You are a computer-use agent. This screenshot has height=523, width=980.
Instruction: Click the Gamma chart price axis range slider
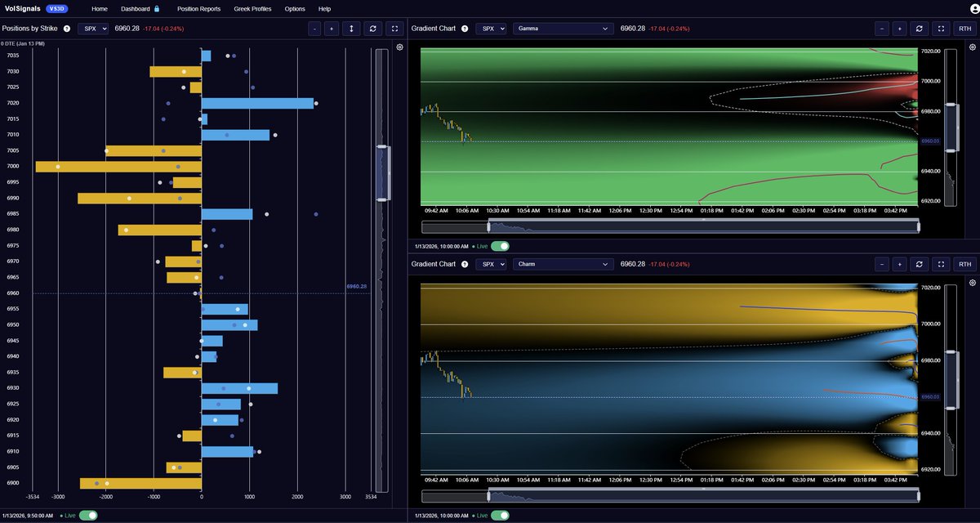[949, 128]
